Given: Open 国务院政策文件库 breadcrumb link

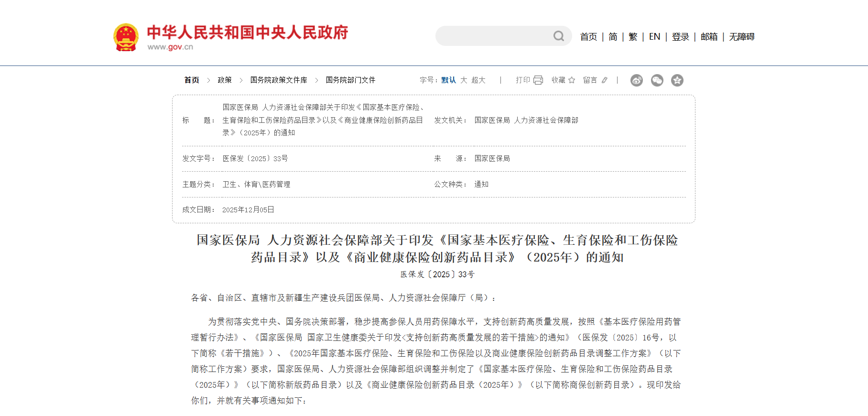Looking at the screenshot, I should click(x=279, y=80).
